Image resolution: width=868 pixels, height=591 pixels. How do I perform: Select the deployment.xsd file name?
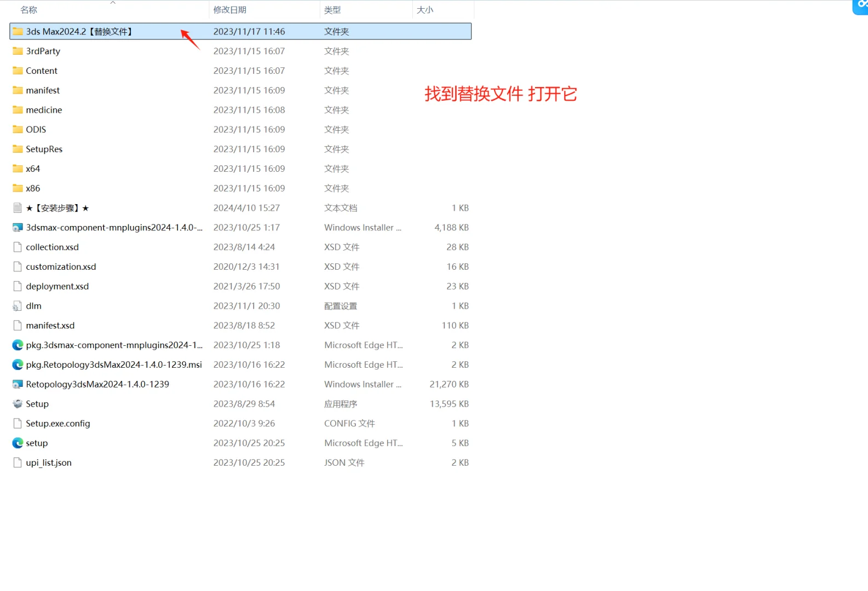click(58, 286)
